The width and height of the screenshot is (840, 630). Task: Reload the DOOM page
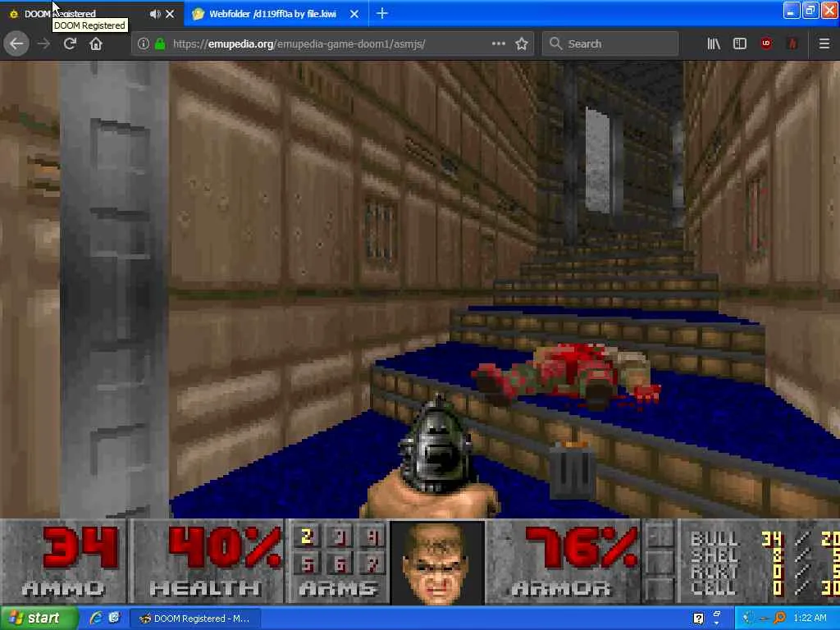click(x=70, y=44)
